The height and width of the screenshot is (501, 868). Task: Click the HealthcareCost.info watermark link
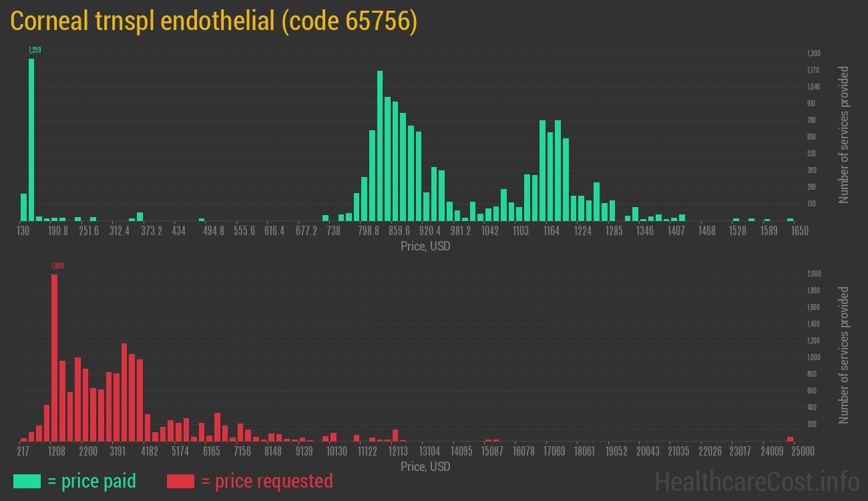click(x=756, y=481)
